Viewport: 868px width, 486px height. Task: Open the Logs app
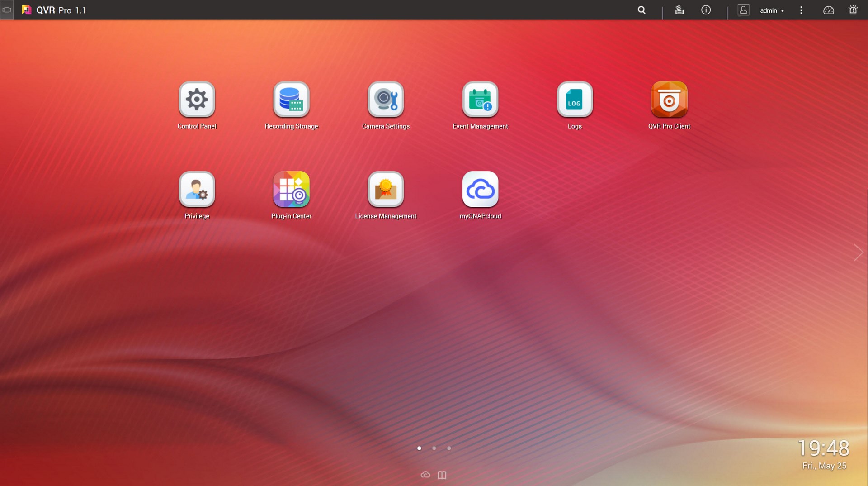coord(575,100)
